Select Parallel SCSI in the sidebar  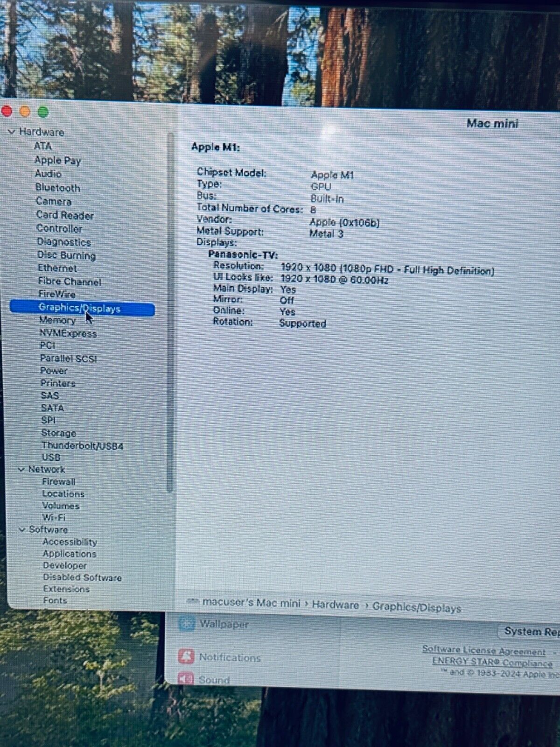coord(69,359)
